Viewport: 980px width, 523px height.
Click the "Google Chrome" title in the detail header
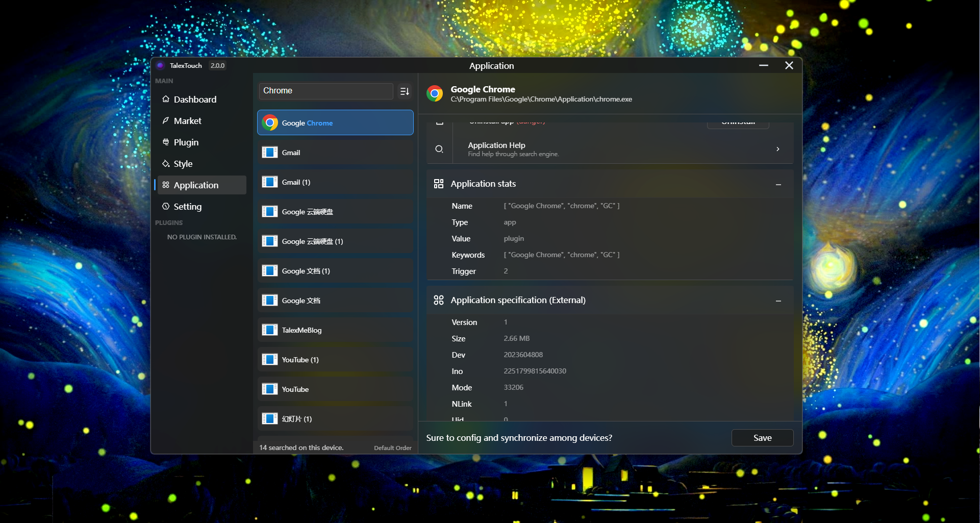click(483, 89)
